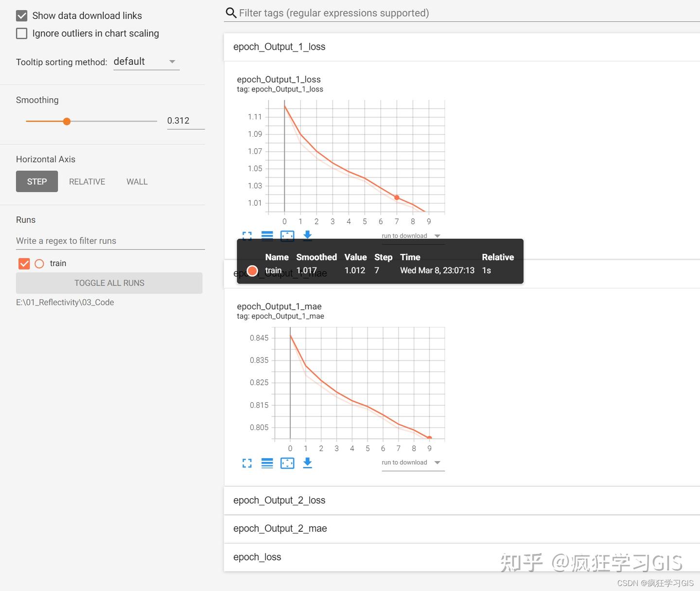Expand the epoch_Output_1_loss chart to fullscreen

pos(247,235)
